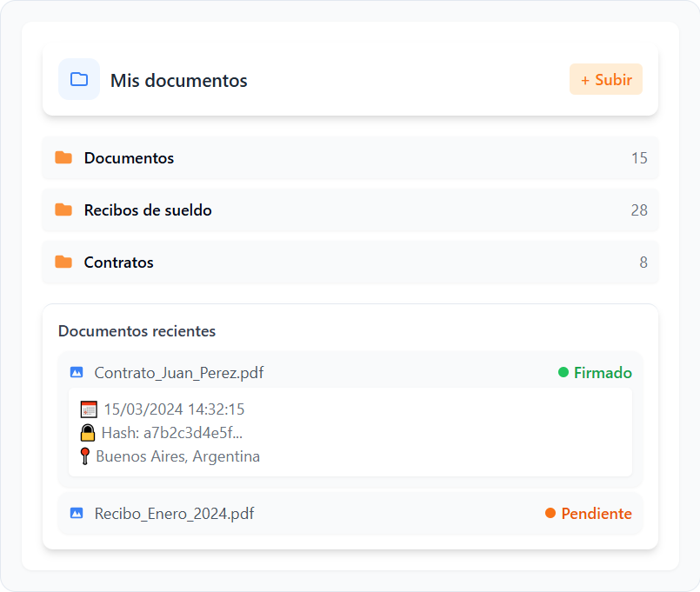Select the hash a7b2c3d4e5f... text
Screen dimensions: 700x592
pos(193,433)
